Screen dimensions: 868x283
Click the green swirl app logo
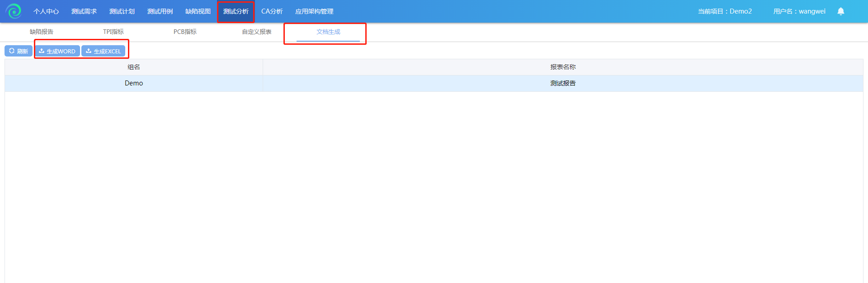(14, 11)
